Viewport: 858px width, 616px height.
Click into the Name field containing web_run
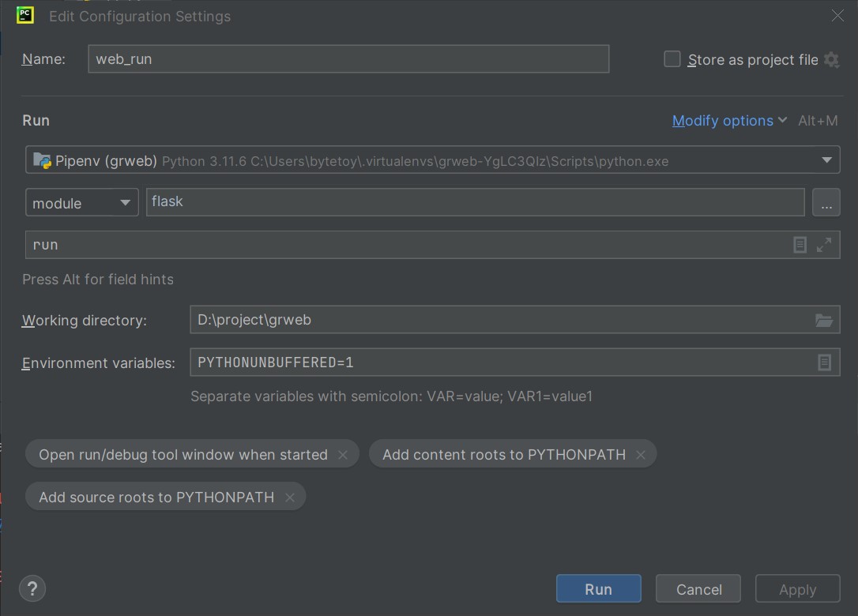(x=348, y=59)
